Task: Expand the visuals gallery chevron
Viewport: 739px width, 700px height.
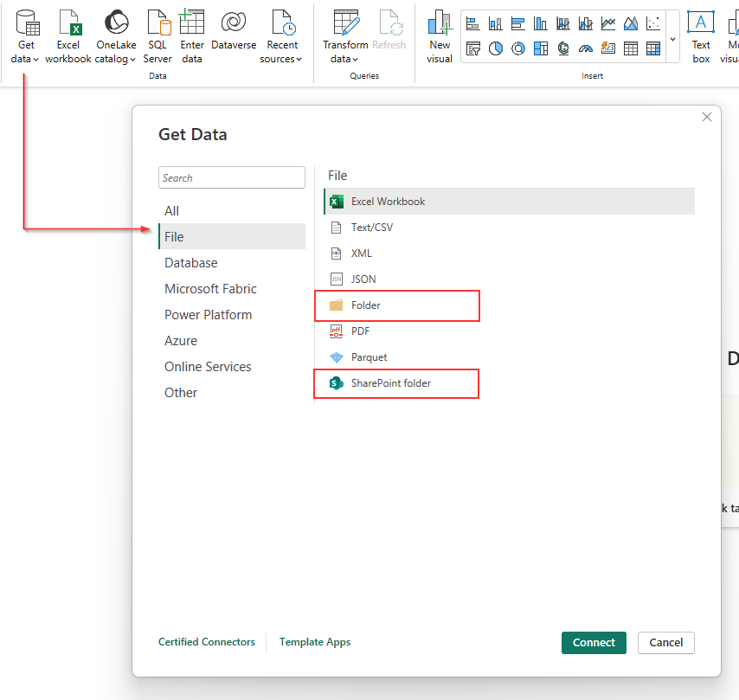Action: 673,39
